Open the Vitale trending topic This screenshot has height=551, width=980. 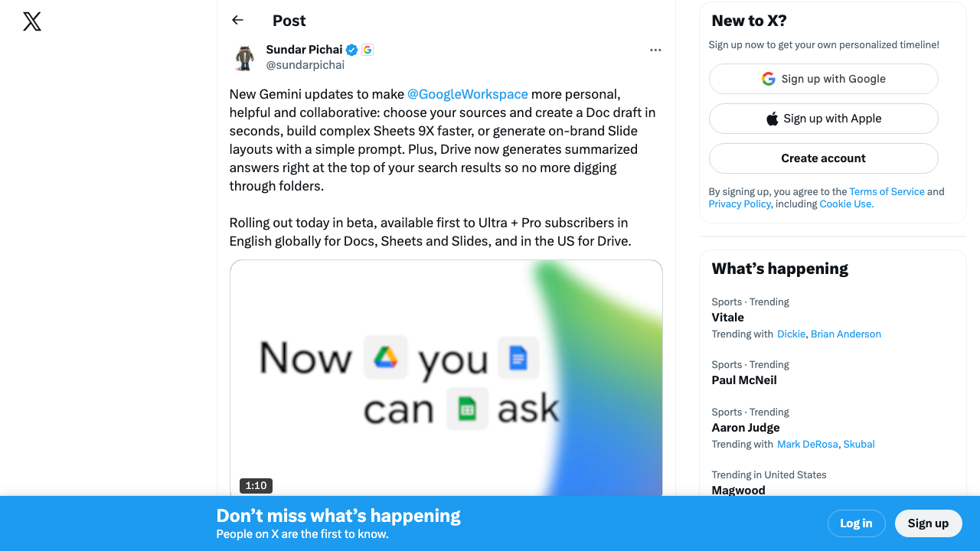coord(727,318)
